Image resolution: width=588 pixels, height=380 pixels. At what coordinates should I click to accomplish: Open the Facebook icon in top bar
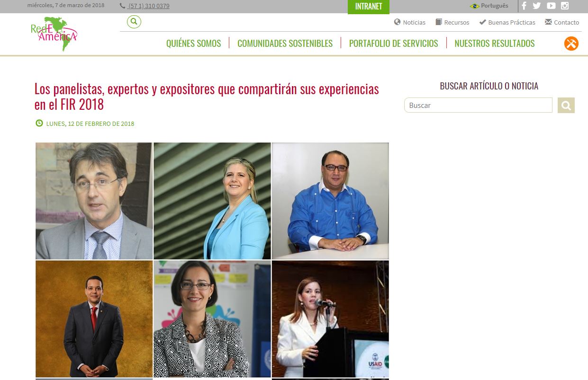pos(524,6)
